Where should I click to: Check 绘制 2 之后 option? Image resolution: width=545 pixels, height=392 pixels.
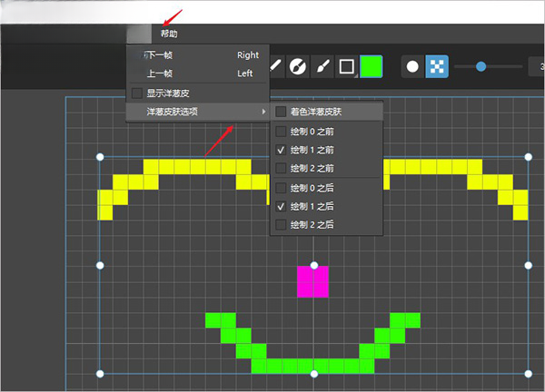pos(281,225)
